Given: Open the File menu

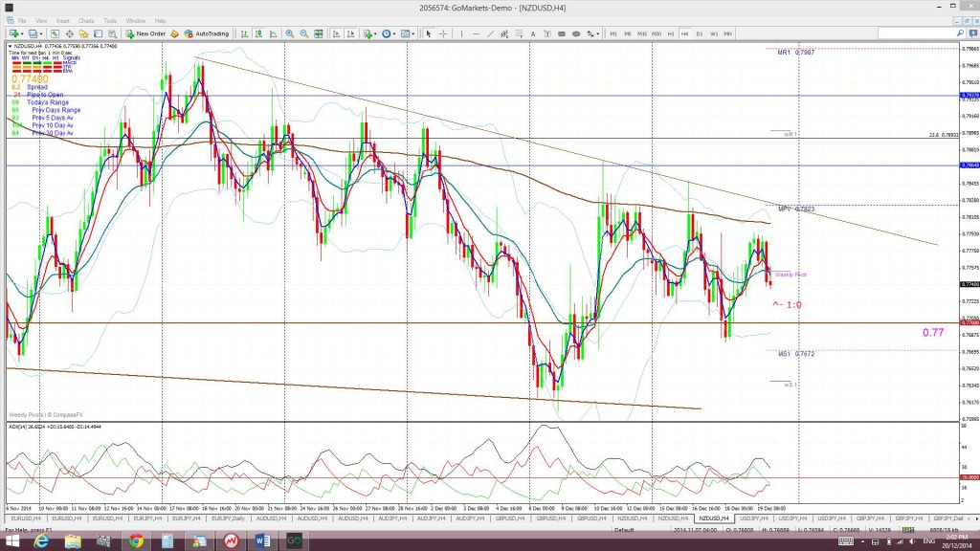Looking at the screenshot, I should click(23, 21).
